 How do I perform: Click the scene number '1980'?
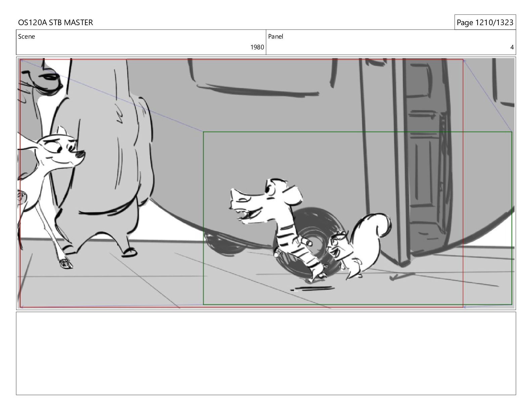[257, 47]
